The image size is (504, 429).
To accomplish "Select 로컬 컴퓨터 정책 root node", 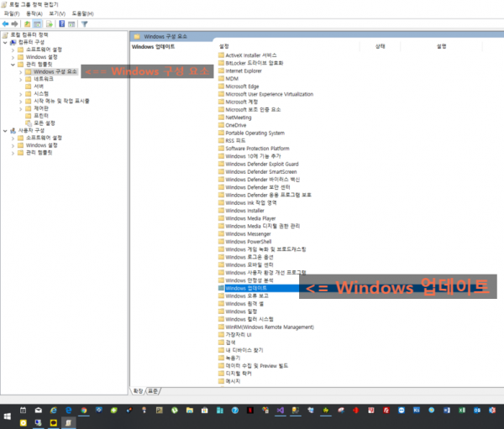I will [29, 34].
